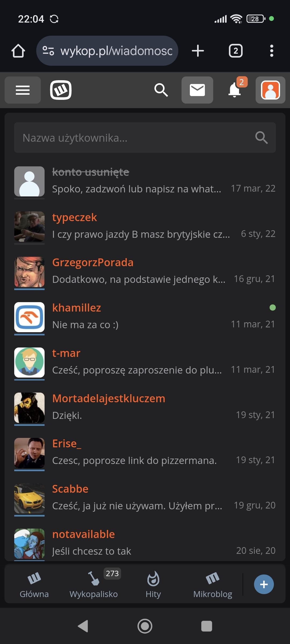
Task: Focus the Nazwa użytkownika search field
Action: click(145, 138)
